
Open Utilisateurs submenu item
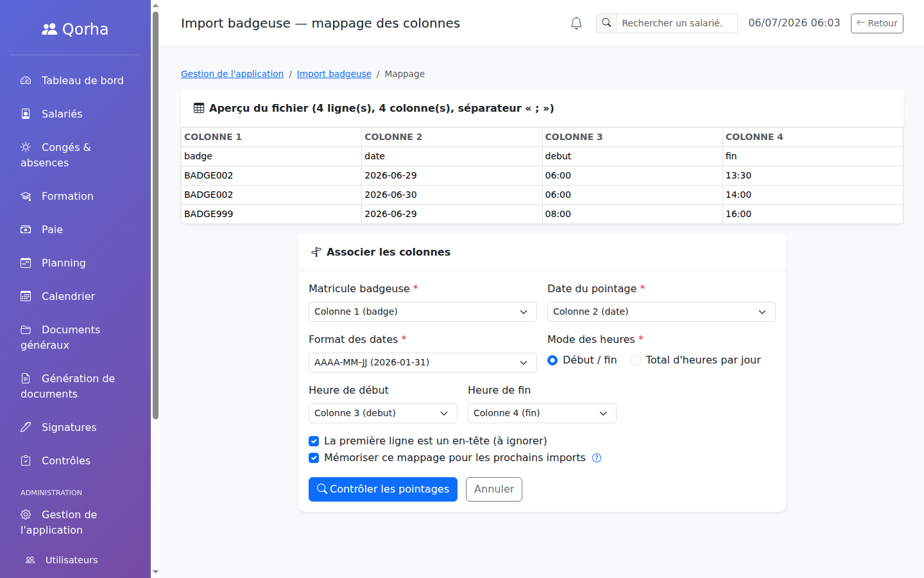coord(76,560)
